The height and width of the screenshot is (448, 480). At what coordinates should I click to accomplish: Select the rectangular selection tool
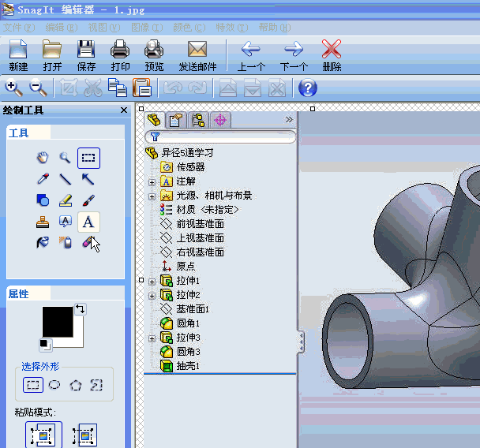pyautogui.click(x=88, y=158)
